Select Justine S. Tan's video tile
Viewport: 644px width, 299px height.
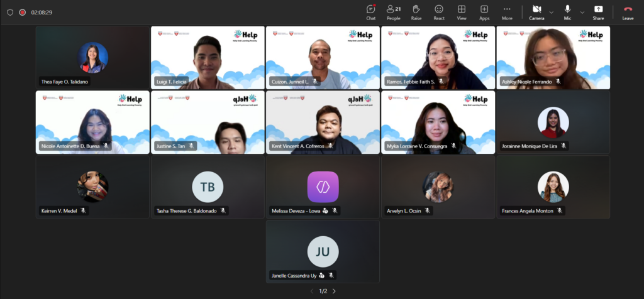point(208,122)
